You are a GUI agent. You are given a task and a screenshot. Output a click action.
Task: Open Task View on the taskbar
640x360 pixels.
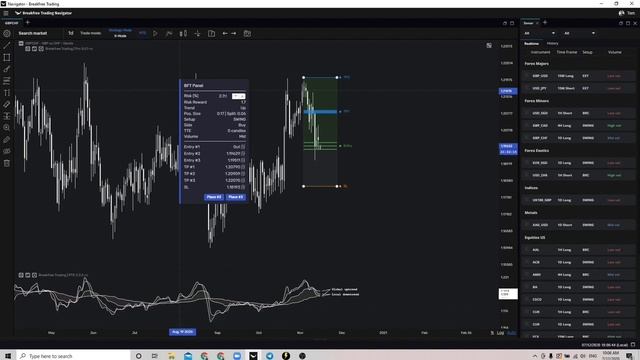pyautogui.click(x=155, y=356)
